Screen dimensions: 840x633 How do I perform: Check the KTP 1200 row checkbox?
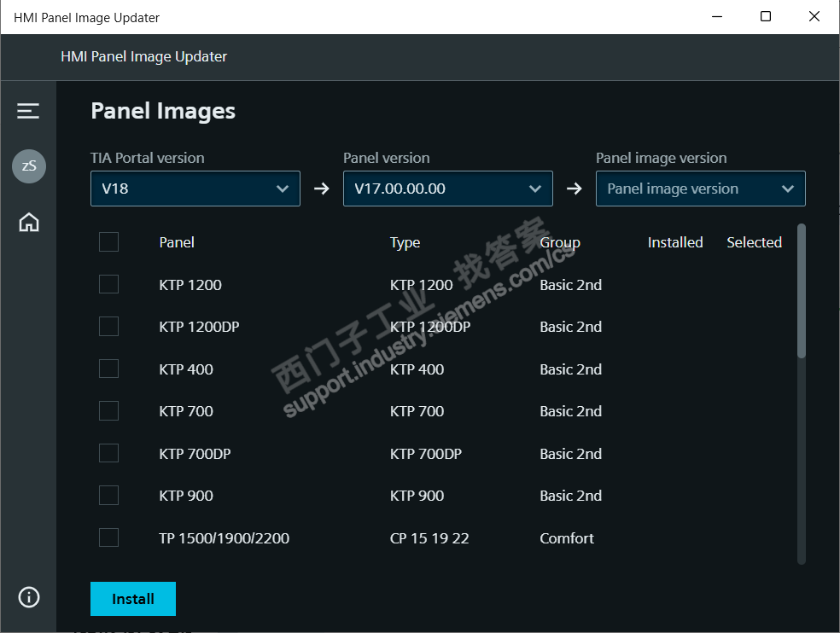108,284
